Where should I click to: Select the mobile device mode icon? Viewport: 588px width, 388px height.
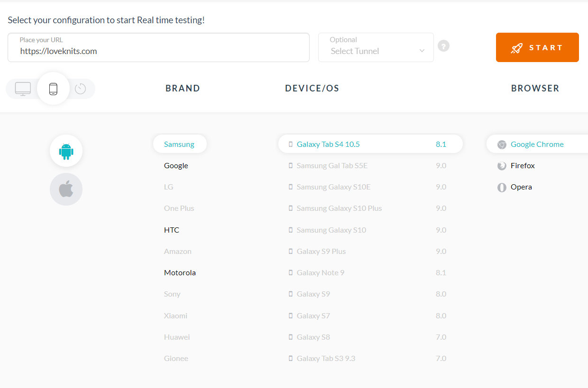[x=53, y=89]
